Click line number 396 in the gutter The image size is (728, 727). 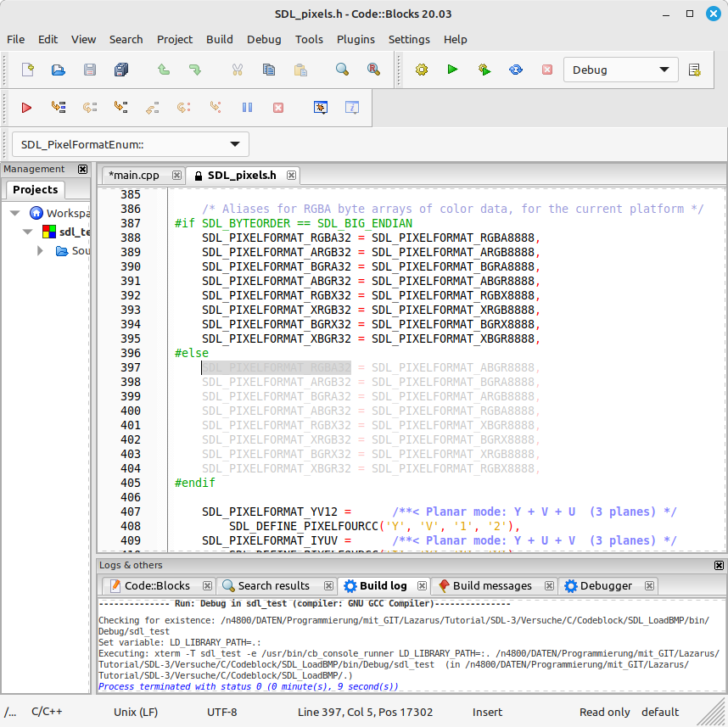click(131, 353)
